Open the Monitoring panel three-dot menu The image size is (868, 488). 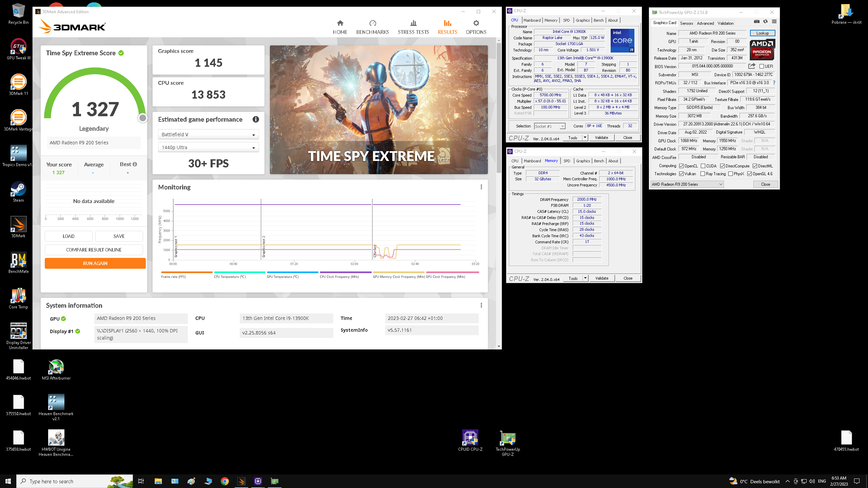click(481, 187)
